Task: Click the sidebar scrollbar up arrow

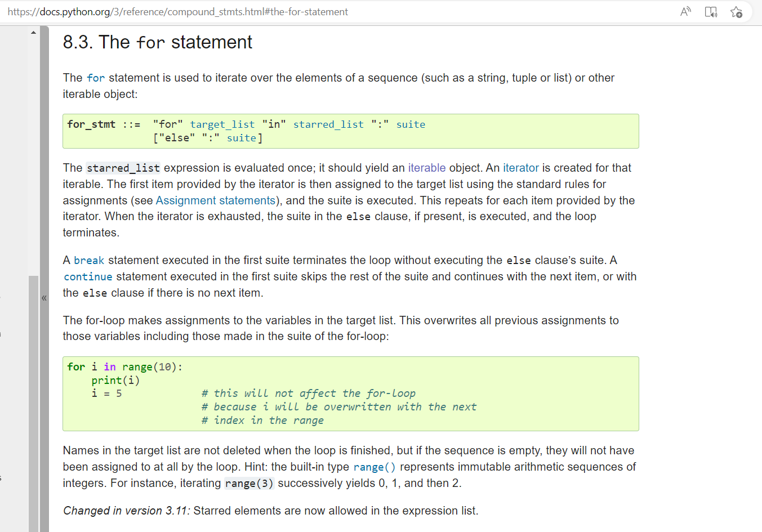Action: pyautogui.click(x=33, y=33)
